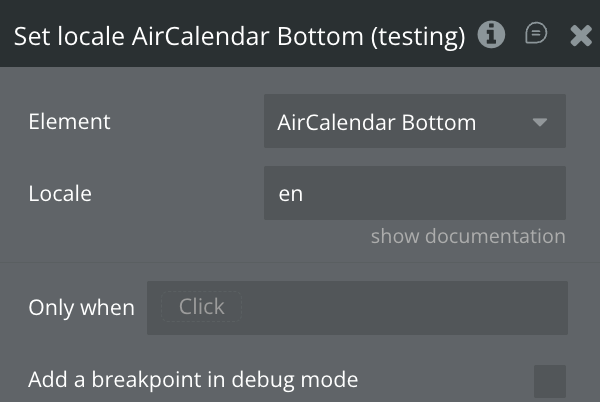Screen dimensions: 600x402
Task: Click the 'Add a breakpoint in debug mode' label
Action: 193,380
